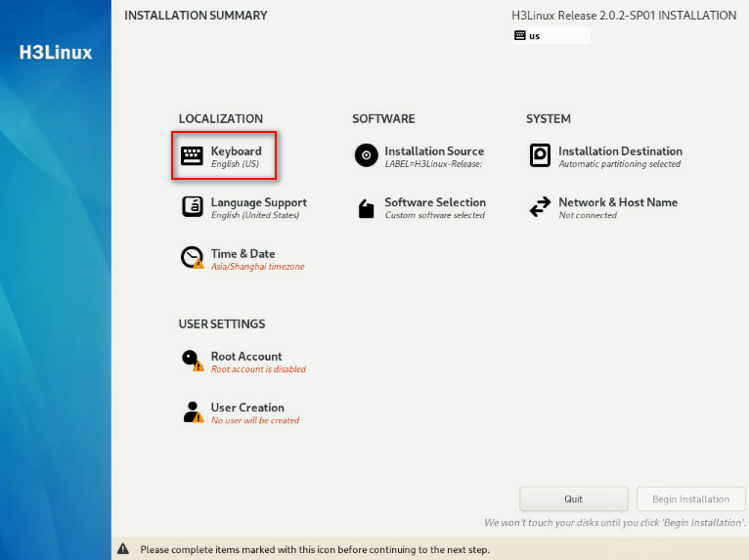
Task: Click the Installation Destination disk icon
Action: tap(540, 155)
